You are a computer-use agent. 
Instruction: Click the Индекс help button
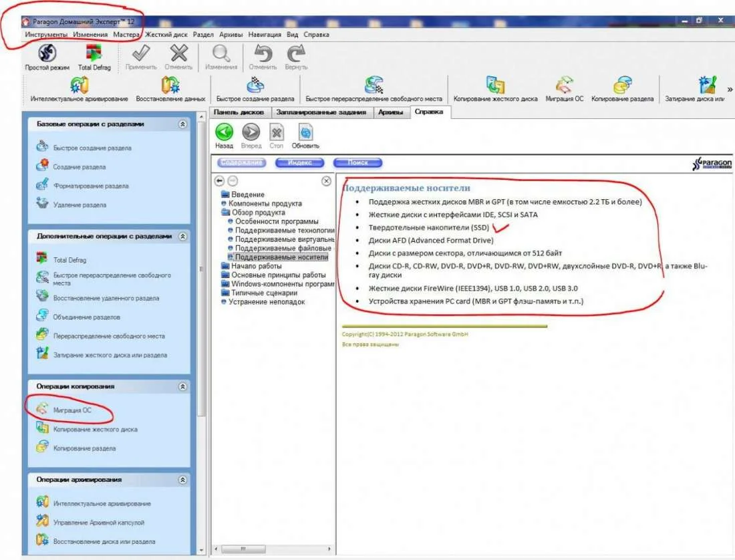(299, 162)
